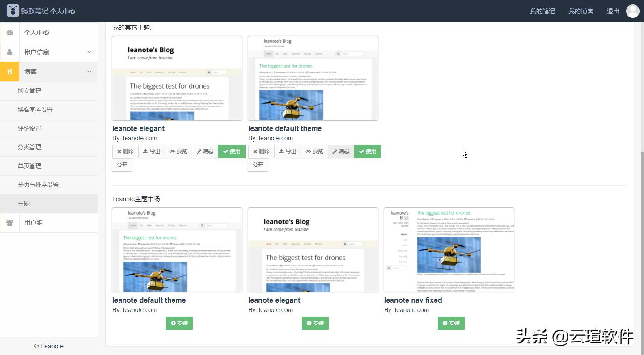The width and height of the screenshot is (644, 355).
Task: Edit the leanote default theme
Action: tap(341, 152)
